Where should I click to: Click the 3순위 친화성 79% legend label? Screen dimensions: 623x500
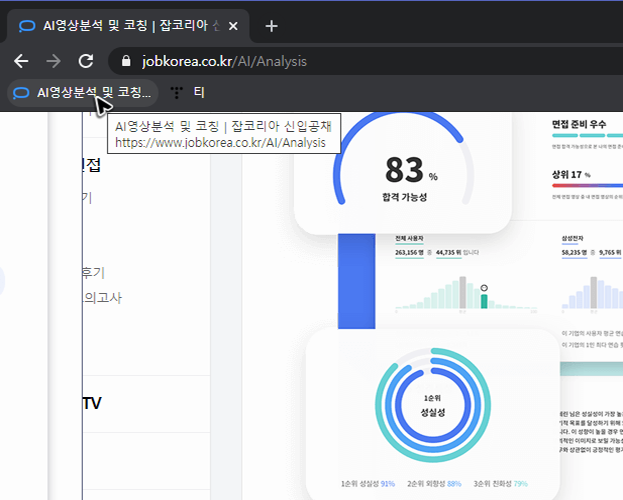pyautogui.click(x=501, y=484)
